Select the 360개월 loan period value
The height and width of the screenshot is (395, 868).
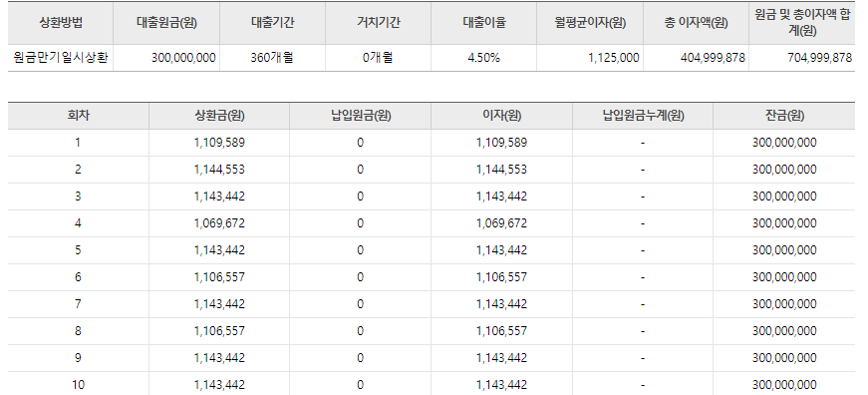pyautogui.click(x=272, y=58)
